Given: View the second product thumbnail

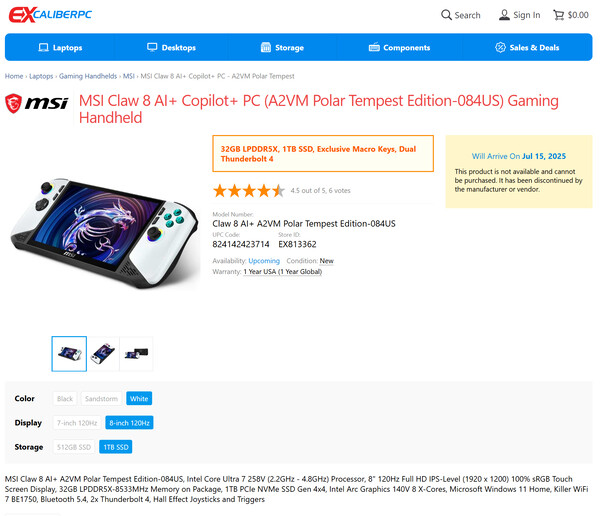Looking at the screenshot, I should point(103,354).
